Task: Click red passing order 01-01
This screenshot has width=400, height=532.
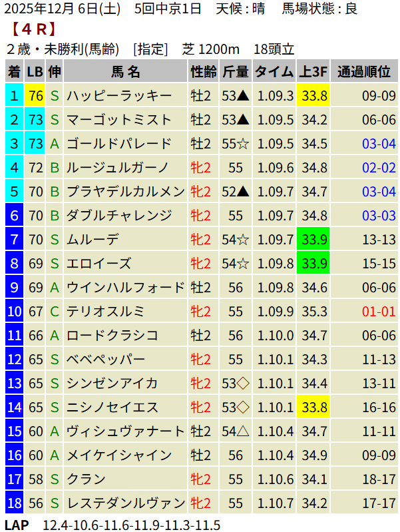Action: tap(379, 311)
